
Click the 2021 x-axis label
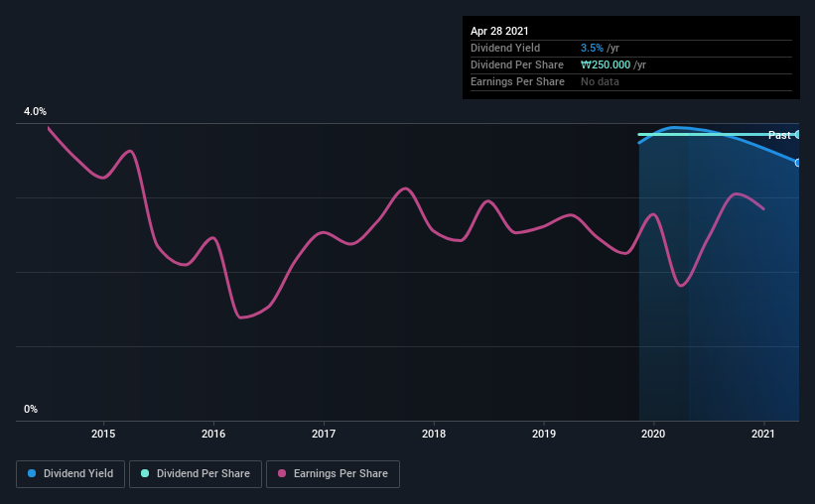(x=763, y=434)
